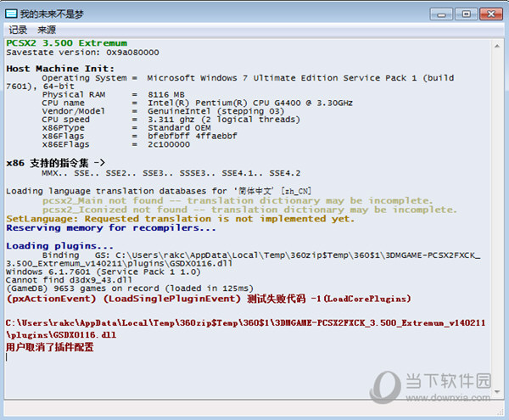The height and width of the screenshot is (420, 509).
Task: Maximize the console log window
Action: click(465, 13)
